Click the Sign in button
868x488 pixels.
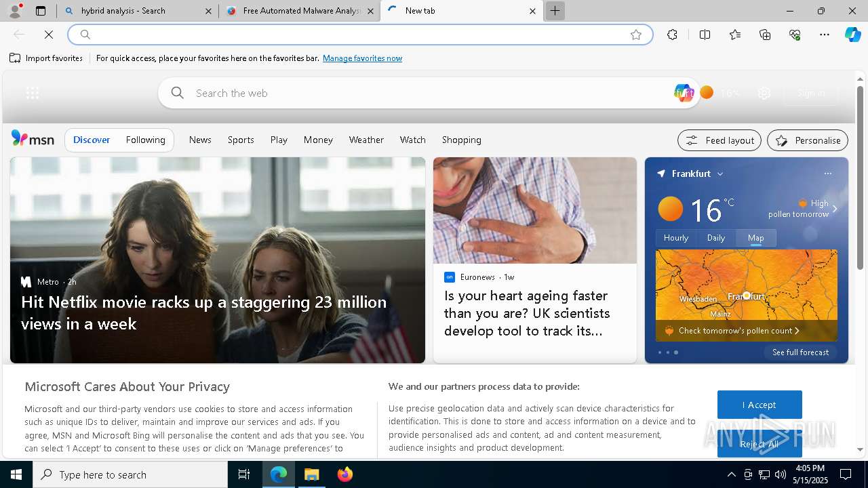click(811, 93)
